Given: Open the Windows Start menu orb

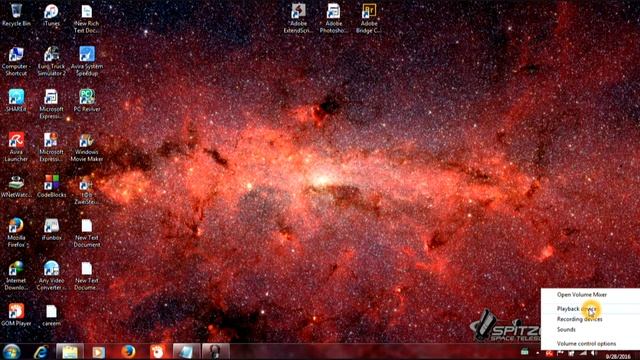Looking at the screenshot, I should point(11,351).
